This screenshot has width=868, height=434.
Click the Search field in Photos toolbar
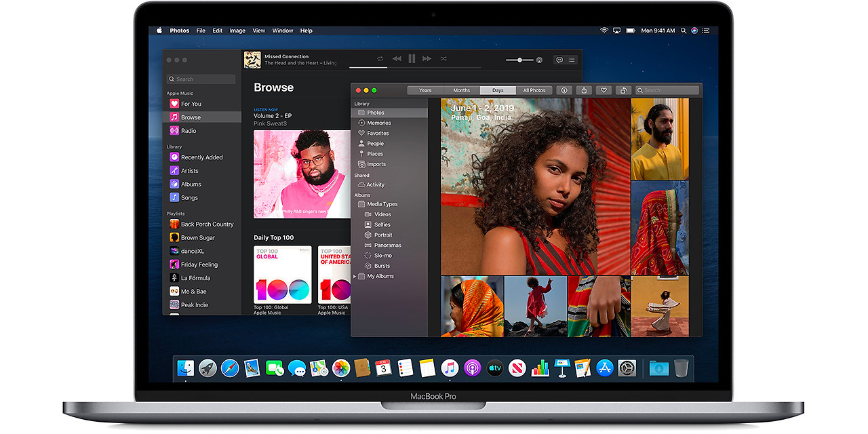click(x=667, y=90)
